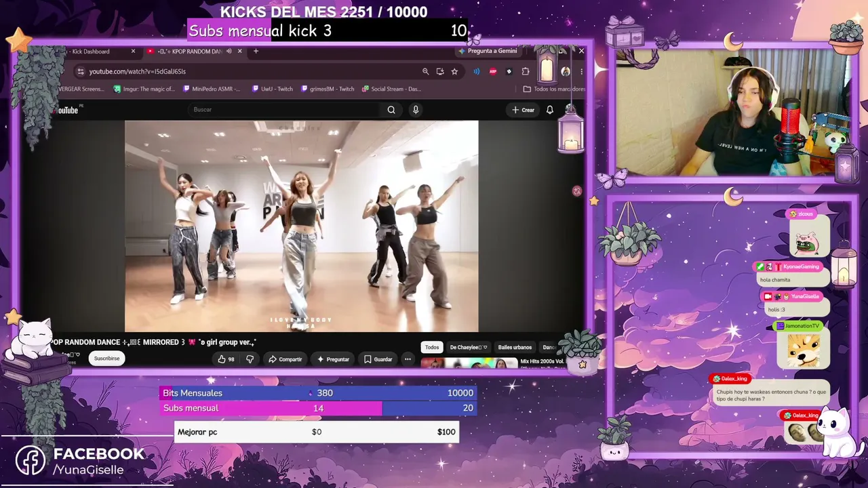Click the Mejorar pc donation goal bar
868x488 pixels.
pos(317,432)
